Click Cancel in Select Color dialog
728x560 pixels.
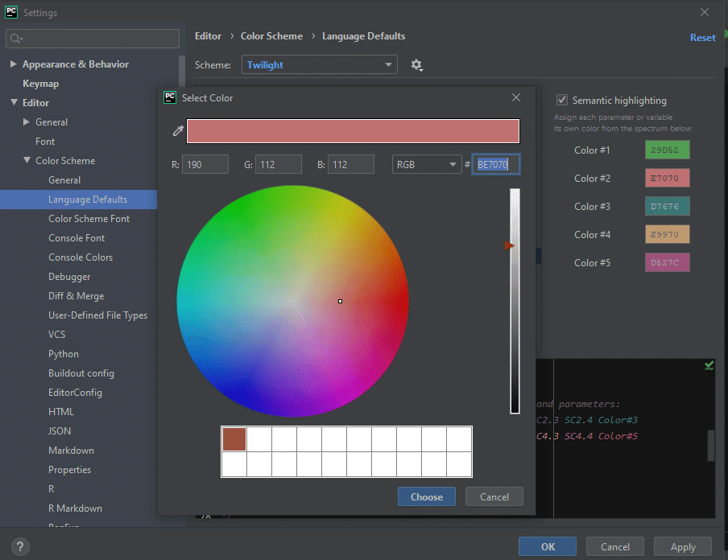pyautogui.click(x=494, y=497)
